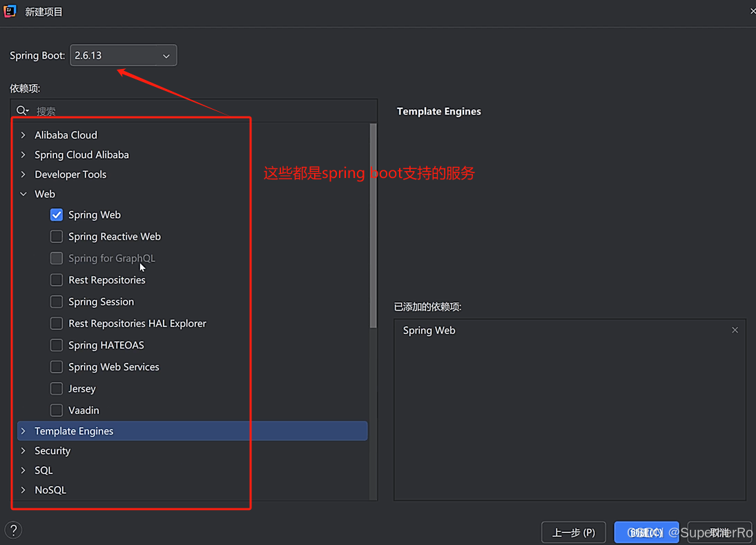756x545 pixels.
Task: Close the 新建项目 dialog window
Action: (x=752, y=11)
